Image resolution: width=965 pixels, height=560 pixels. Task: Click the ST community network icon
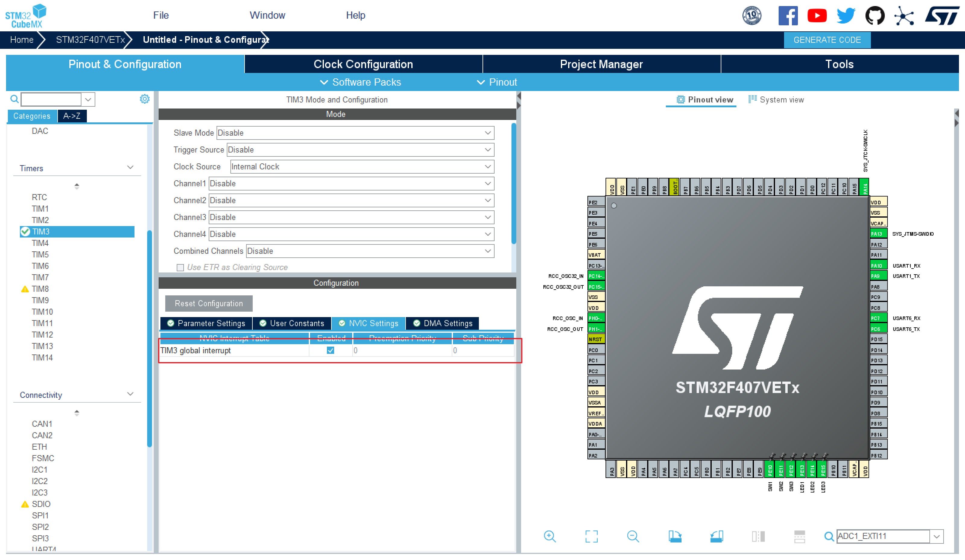coord(904,16)
